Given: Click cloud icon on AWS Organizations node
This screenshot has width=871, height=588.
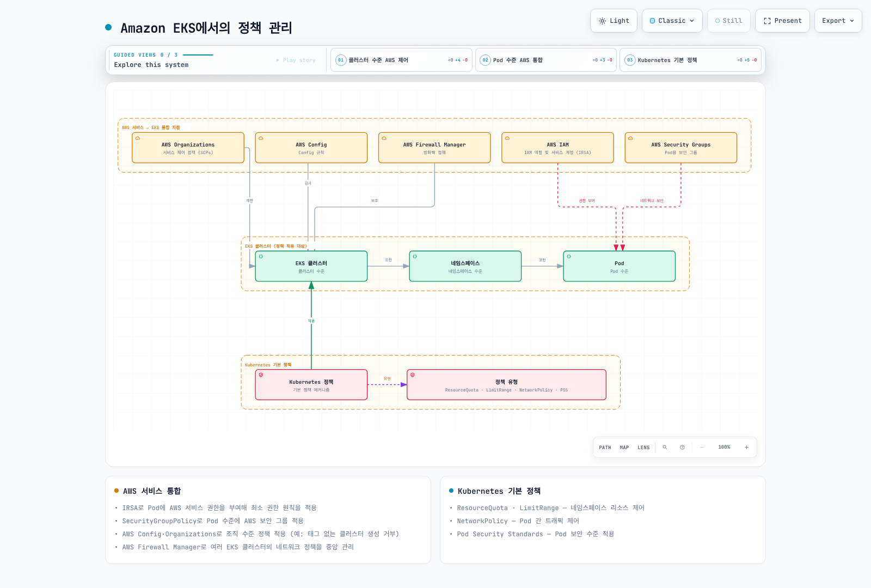Looking at the screenshot, I should (138, 138).
